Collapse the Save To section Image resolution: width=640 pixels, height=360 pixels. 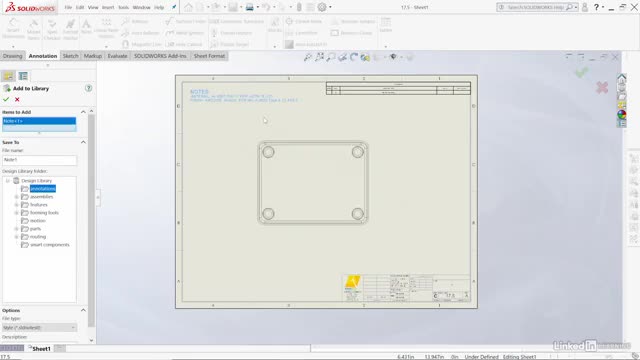pyautogui.click(x=83, y=142)
